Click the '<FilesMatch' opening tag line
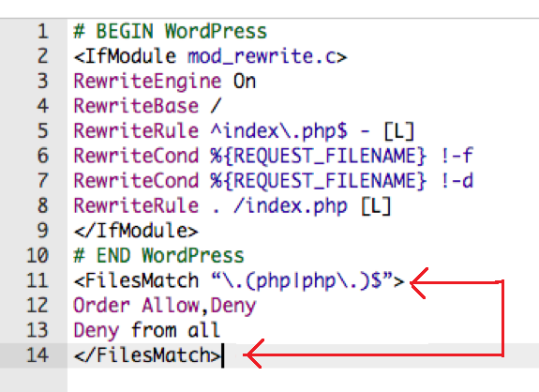539x392 pixels. (x=239, y=281)
